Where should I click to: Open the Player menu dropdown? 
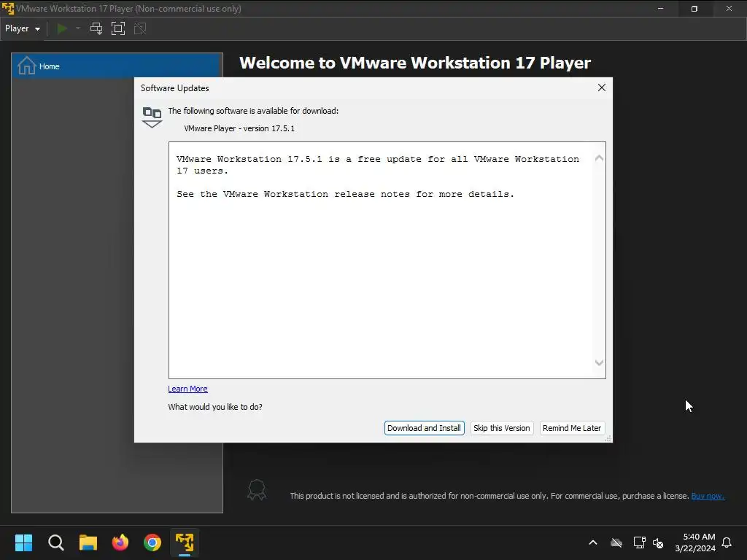click(x=23, y=28)
